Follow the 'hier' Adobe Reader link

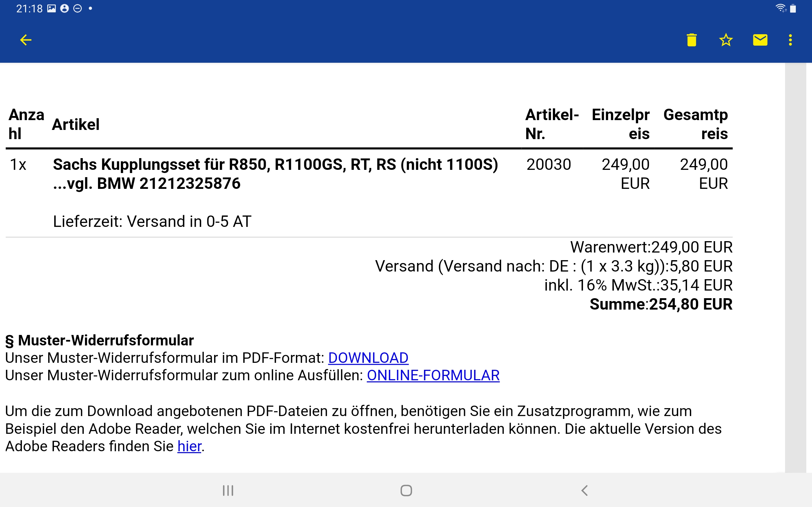(189, 446)
